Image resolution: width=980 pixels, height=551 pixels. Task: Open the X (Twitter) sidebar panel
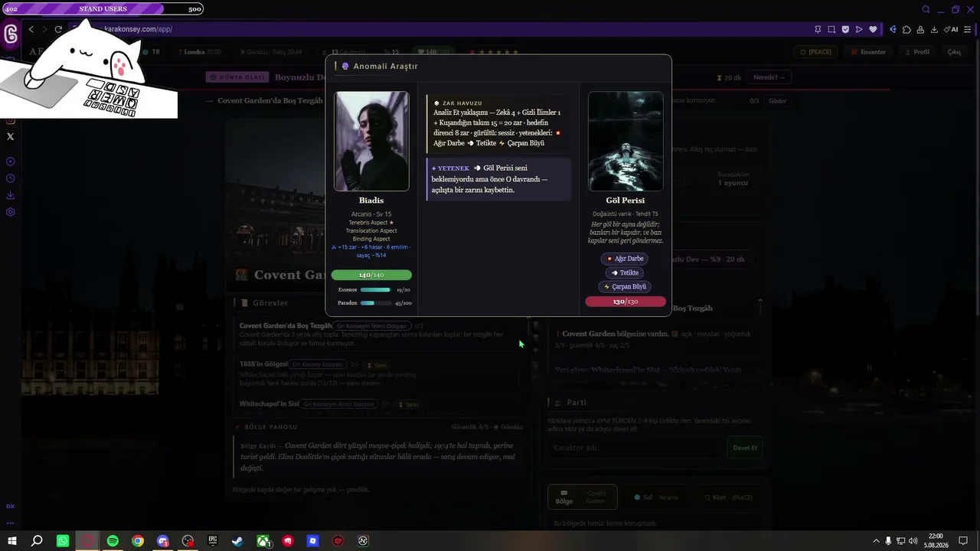point(10,136)
